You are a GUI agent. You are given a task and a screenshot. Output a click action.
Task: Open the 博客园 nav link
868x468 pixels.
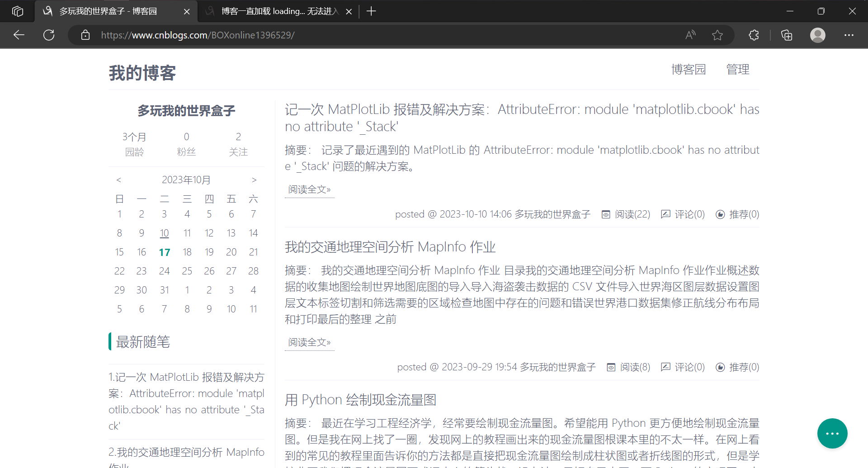click(689, 69)
